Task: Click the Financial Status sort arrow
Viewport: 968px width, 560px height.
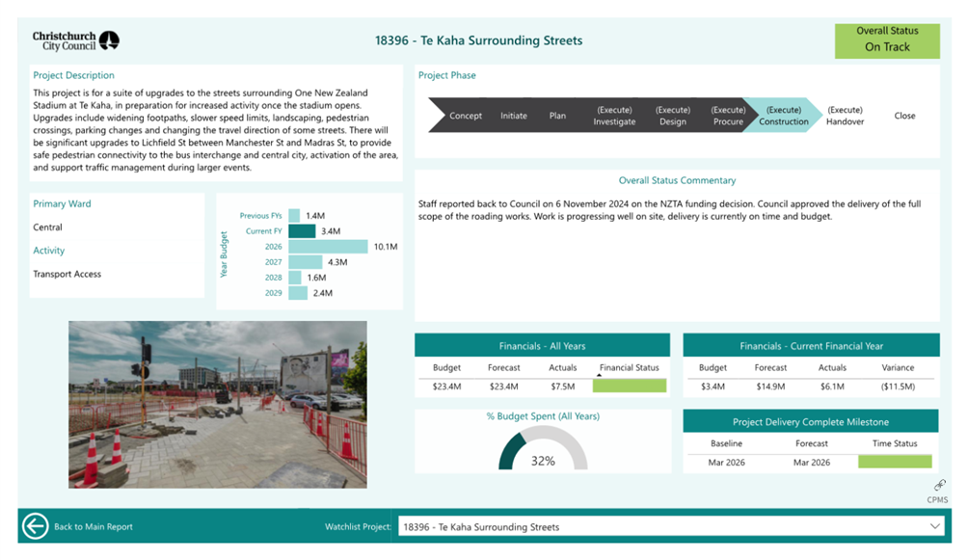Action: pos(600,375)
